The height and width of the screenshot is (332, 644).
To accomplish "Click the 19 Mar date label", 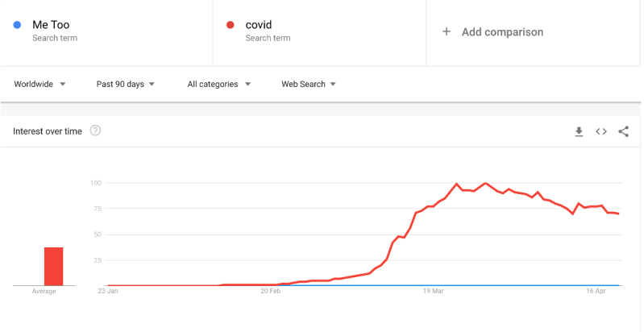I will [434, 292].
